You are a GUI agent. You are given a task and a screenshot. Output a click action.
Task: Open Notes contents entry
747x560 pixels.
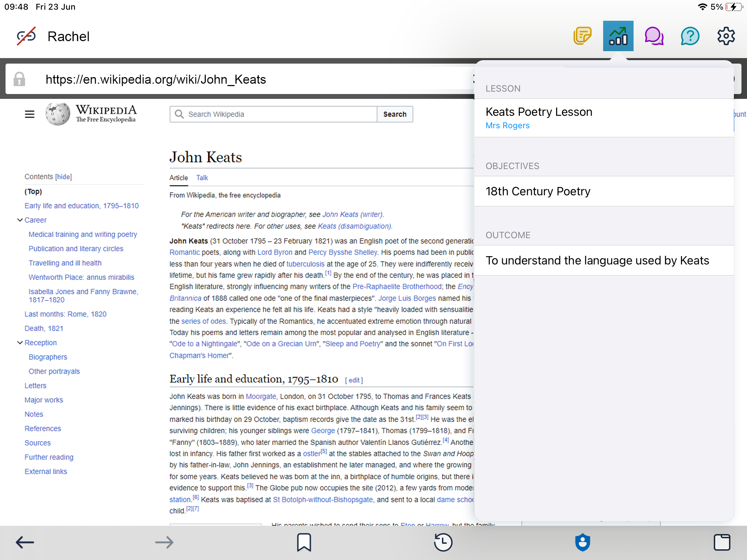pyautogui.click(x=34, y=414)
